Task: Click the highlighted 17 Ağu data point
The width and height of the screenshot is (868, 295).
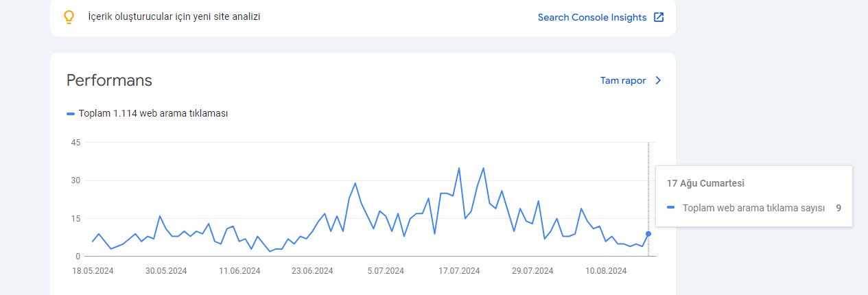Action: point(648,234)
